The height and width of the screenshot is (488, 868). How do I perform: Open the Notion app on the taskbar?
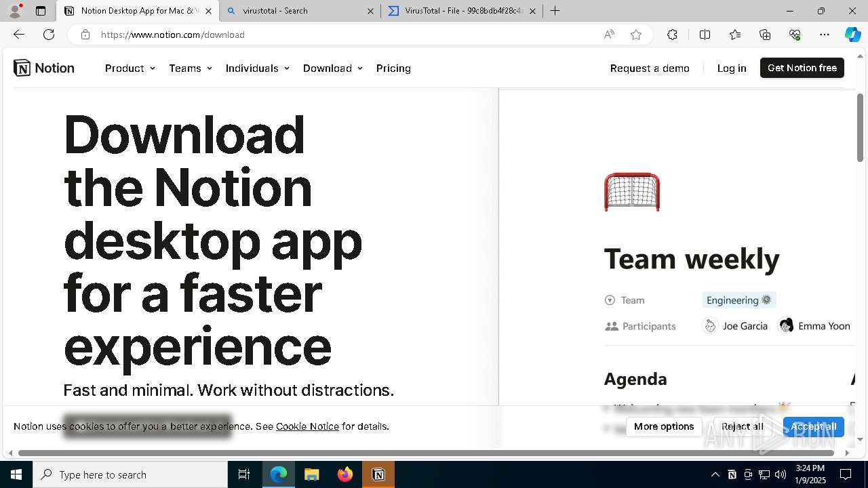coord(378,474)
